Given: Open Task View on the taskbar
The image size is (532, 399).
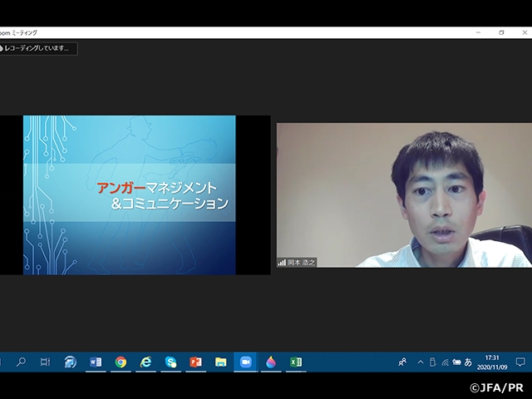Looking at the screenshot, I should pyautogui.click(x=46, y=362).
